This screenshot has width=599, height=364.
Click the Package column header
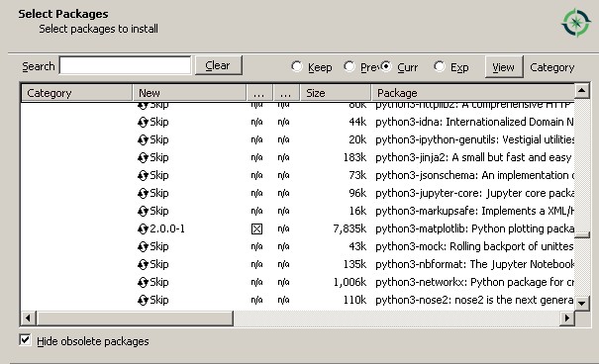472,93
